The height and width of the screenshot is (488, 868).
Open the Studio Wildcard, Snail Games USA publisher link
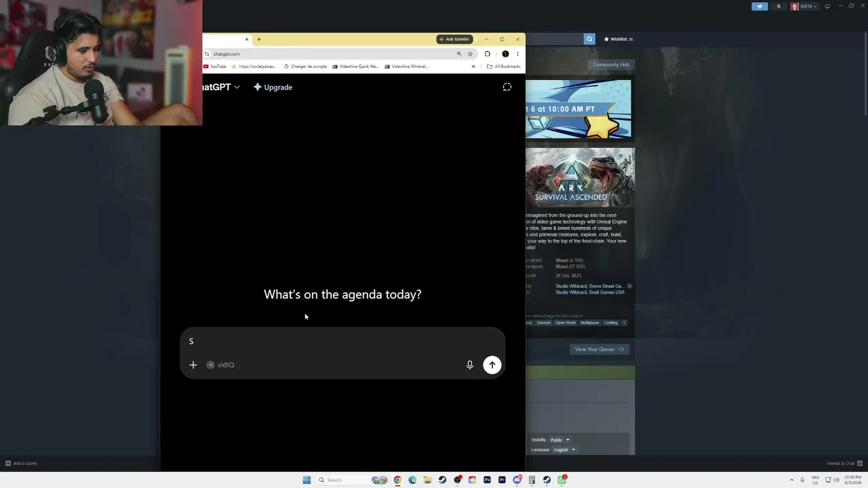click(x=590, y=292)
